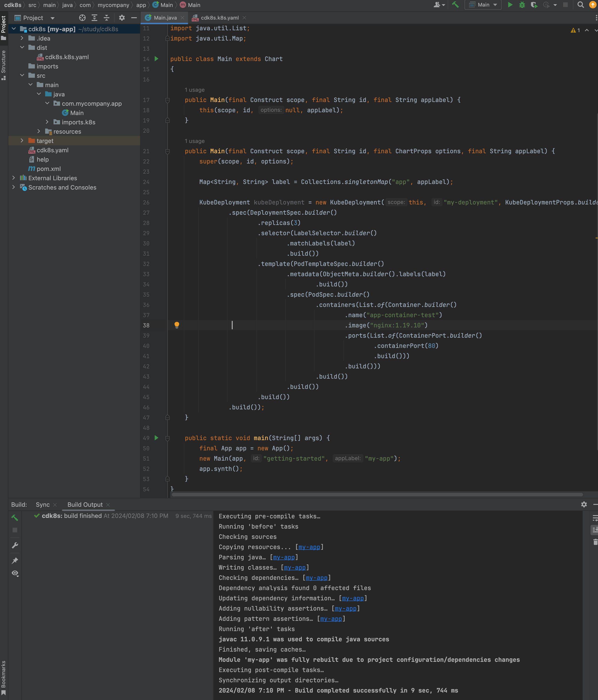Screen dimensions: 598x700
Task: Click my-app link after Copying resources
Action: click(x=309, y=547)
